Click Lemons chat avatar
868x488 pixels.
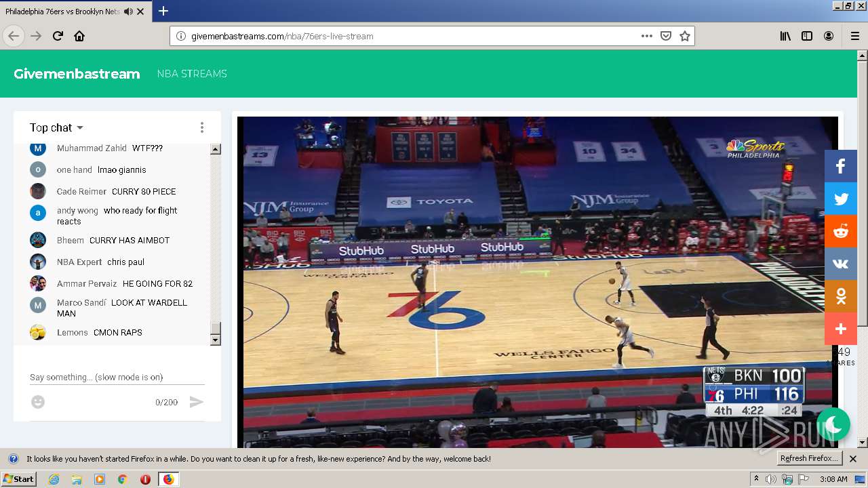pos(38,332)
